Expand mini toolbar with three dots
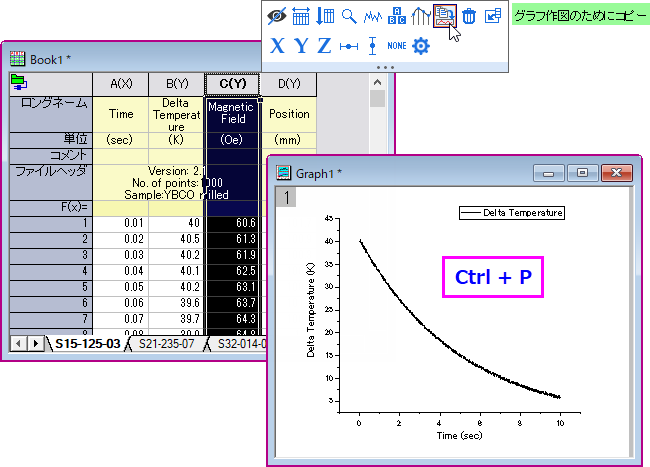The image size is (650, 467). tap(385, 67)
